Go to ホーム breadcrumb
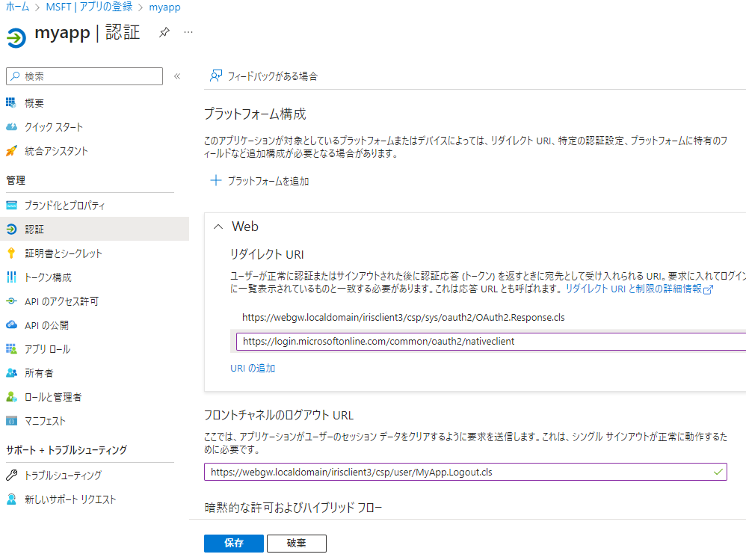 [18, 7]
